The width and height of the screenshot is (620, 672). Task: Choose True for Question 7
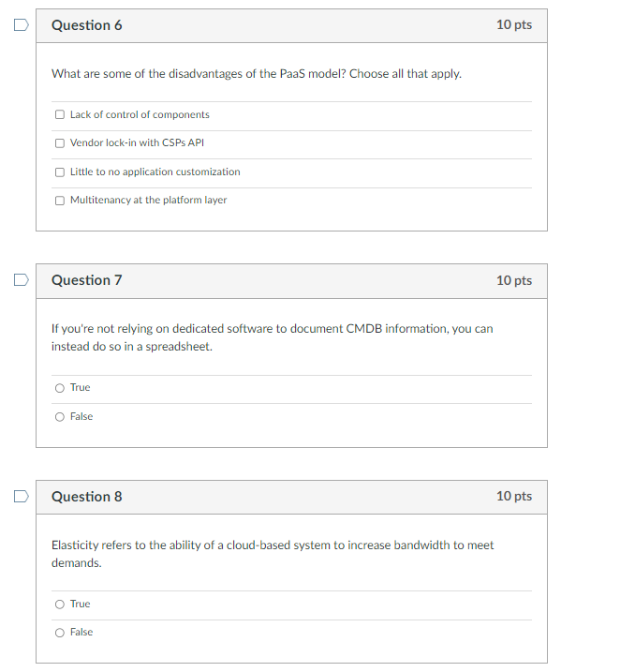(x=60, y=388)
